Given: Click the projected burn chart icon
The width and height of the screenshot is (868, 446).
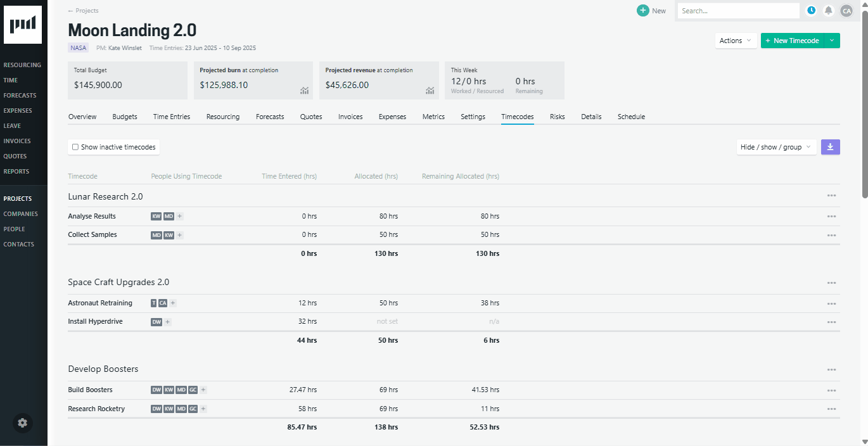Looking at the screenshot, I should (x=304, y=91).
